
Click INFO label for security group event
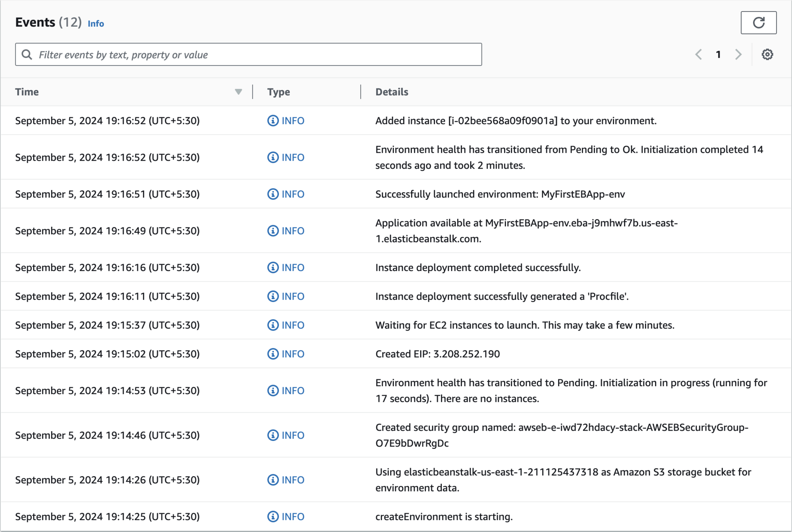293,435
